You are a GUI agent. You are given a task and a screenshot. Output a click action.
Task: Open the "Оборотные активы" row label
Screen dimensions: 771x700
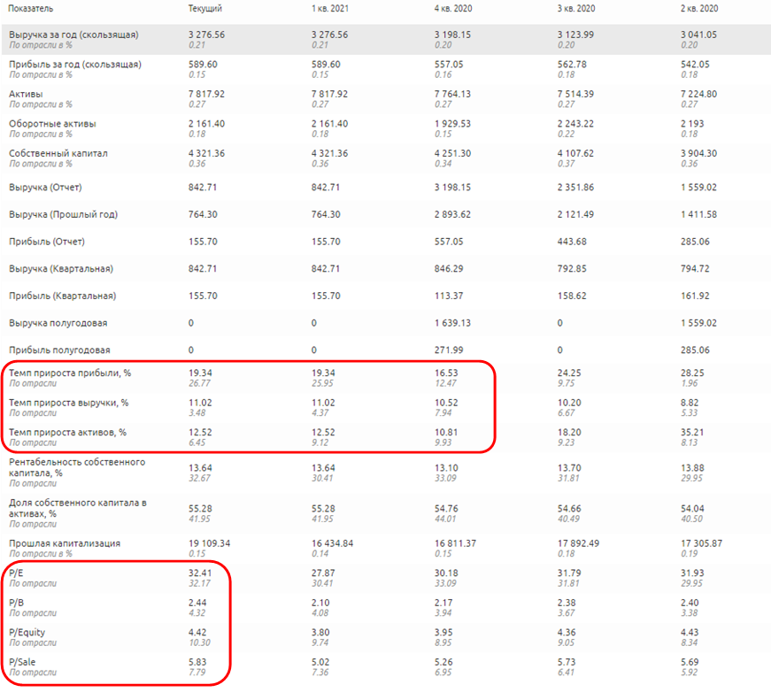(x=52, y=124)
